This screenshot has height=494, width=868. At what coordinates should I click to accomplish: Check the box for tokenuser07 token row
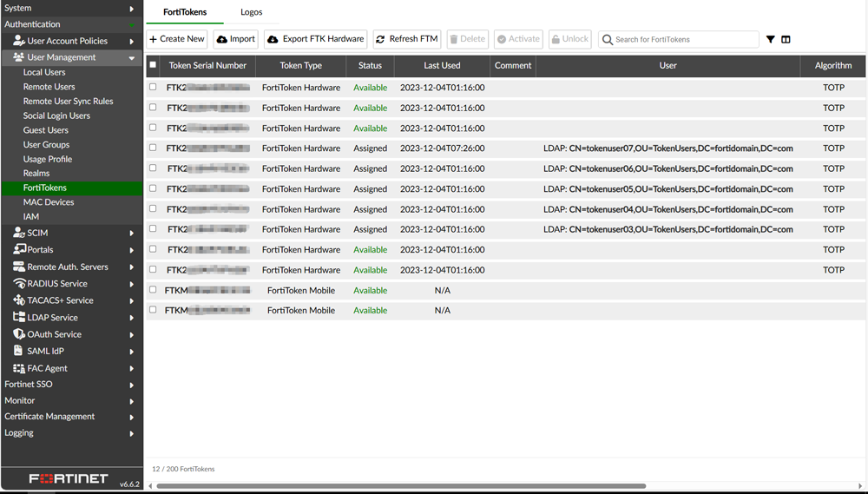(153, 148)
